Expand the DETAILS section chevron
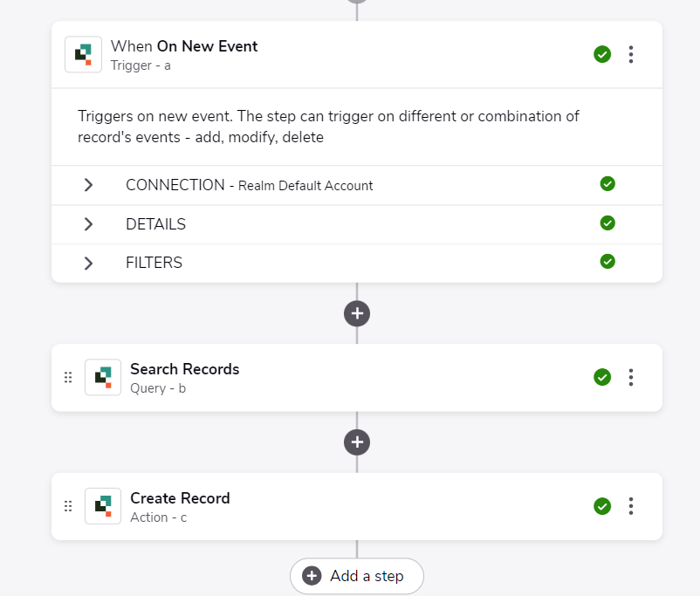 [88, 224]
